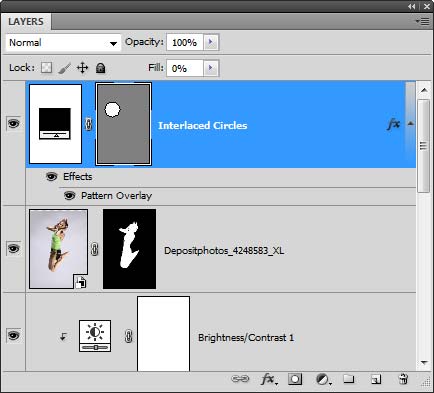
Task: Open the add layer style fx menu
Action: pyautogui.click(x=269, y=379)
